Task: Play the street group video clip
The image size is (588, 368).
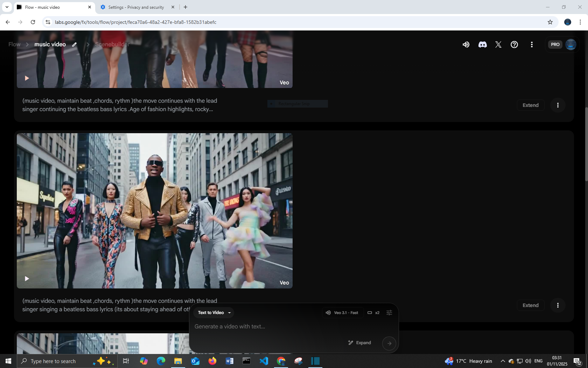Action: tap(27, 279)
